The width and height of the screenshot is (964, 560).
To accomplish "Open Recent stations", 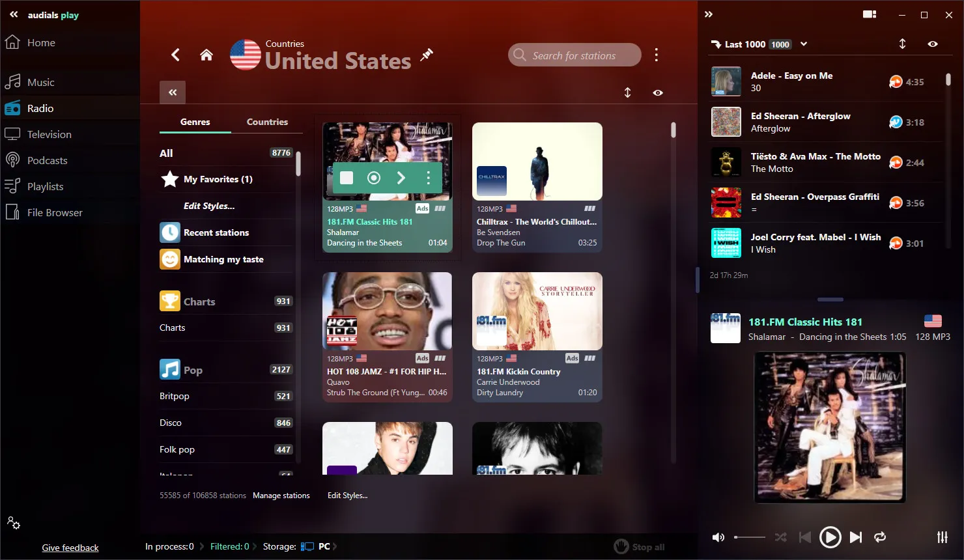I will point(226,232).
